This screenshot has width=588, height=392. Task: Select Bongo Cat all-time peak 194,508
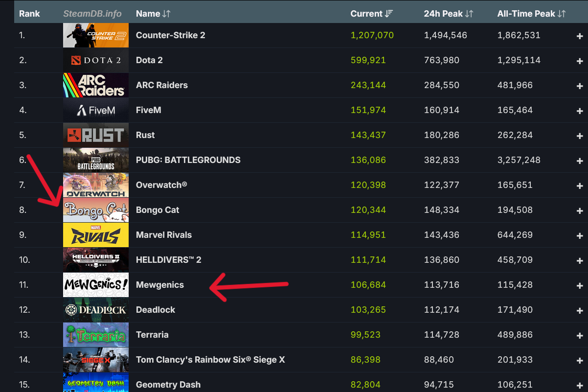pos(515,210)
